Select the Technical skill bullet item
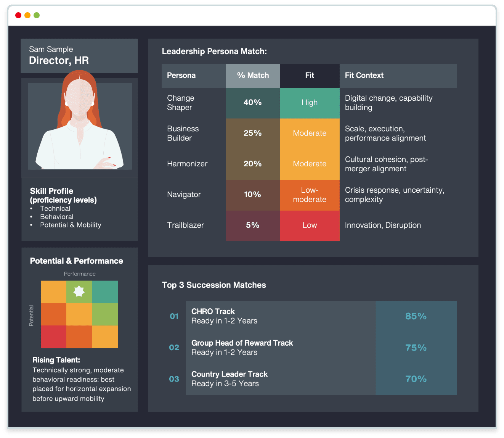The image size is (504, 438). tap(55, 208)
